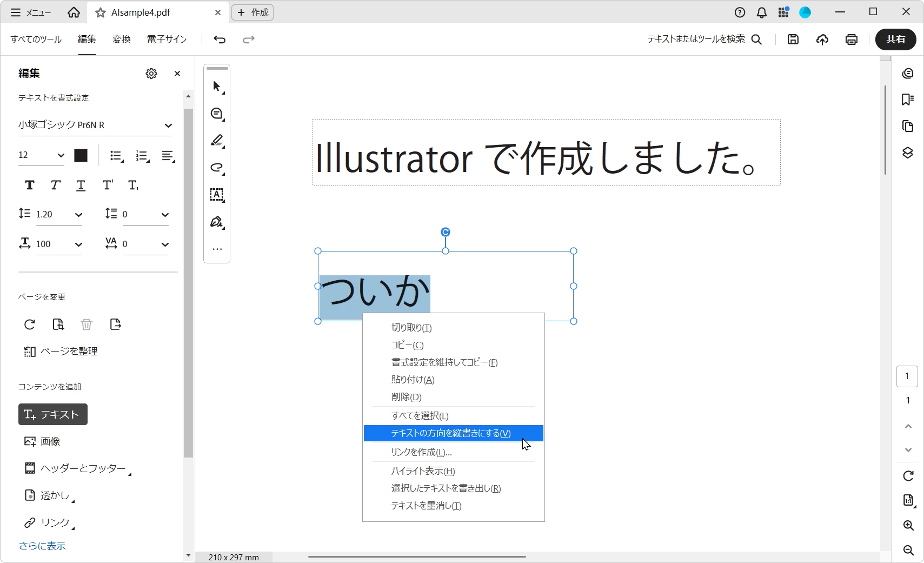The height and width of the screenshot is (563, 924).
Task: Rotate page icon in ページを変更
Action: pyautogui.click(x=30, y=324)
